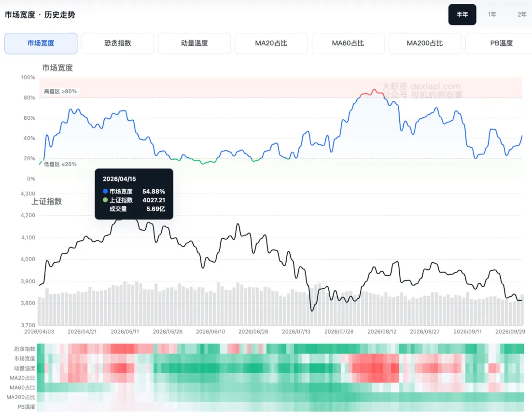Click the MA60占比 heatmap row label
Screen dimensions: 532x418
[x=22, y=388]
